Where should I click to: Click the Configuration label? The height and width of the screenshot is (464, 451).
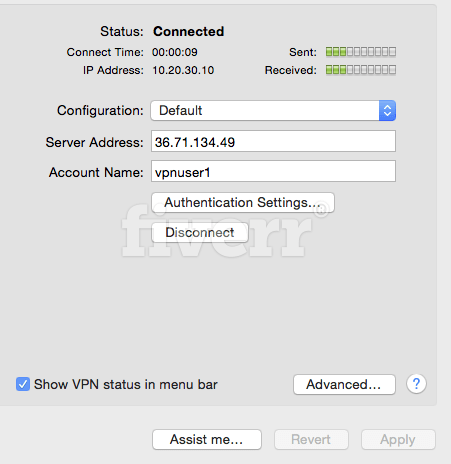(x=100, y=110)
